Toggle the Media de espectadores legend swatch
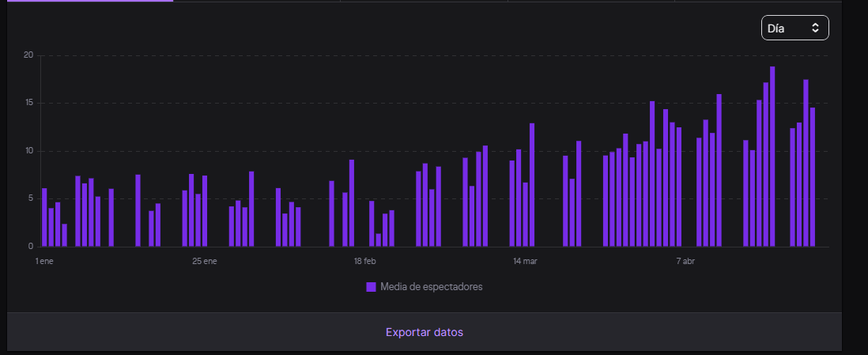868x355 pixels. click(x=371, y=287)
